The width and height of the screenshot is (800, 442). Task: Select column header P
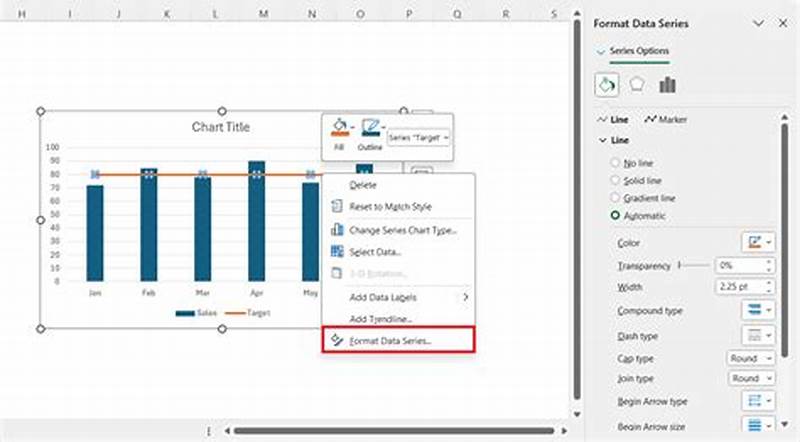pyautogui.click(x=409, y=14)
